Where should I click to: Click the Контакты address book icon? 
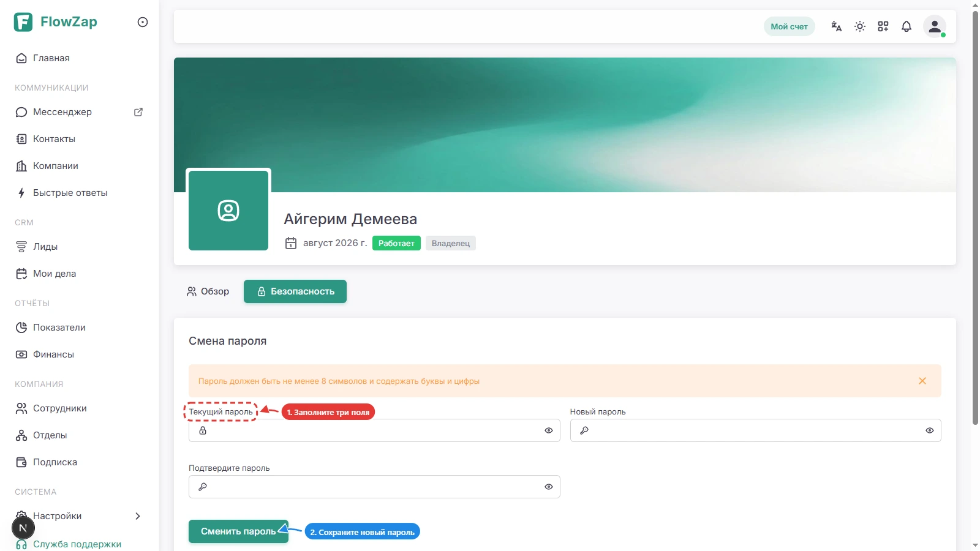pos(21,139)
